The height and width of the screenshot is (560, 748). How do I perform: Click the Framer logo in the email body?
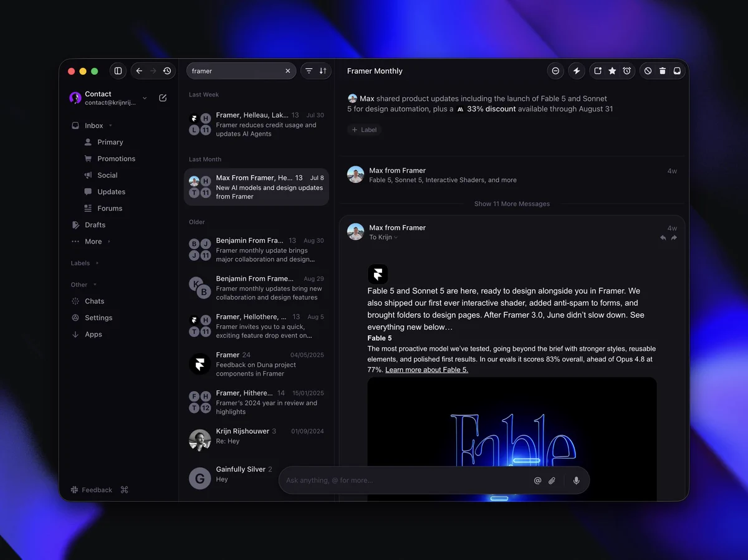coord(378,274)
